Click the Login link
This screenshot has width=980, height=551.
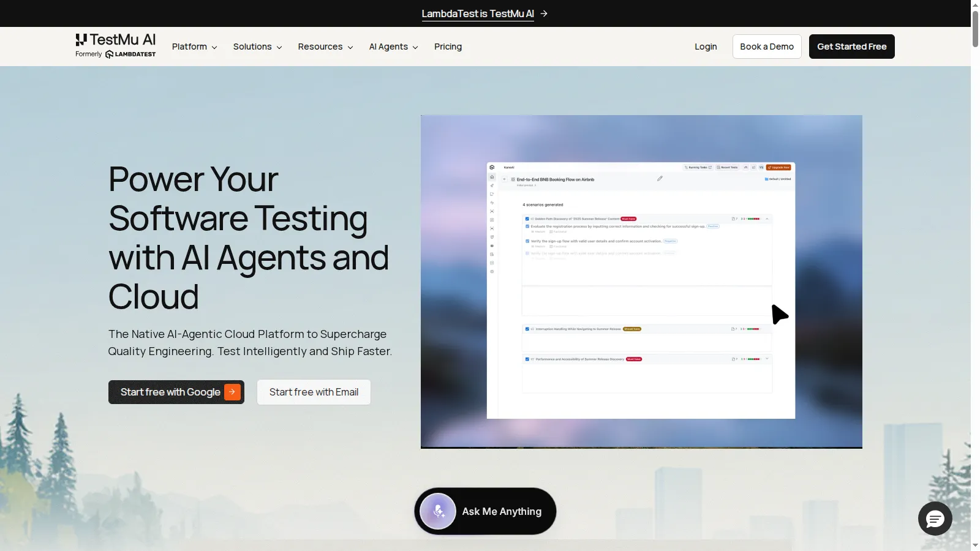point(706,47)
